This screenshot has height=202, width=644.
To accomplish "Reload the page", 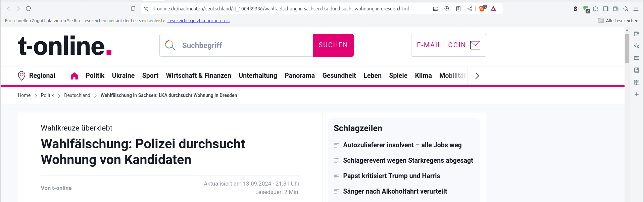I will 29,9.
